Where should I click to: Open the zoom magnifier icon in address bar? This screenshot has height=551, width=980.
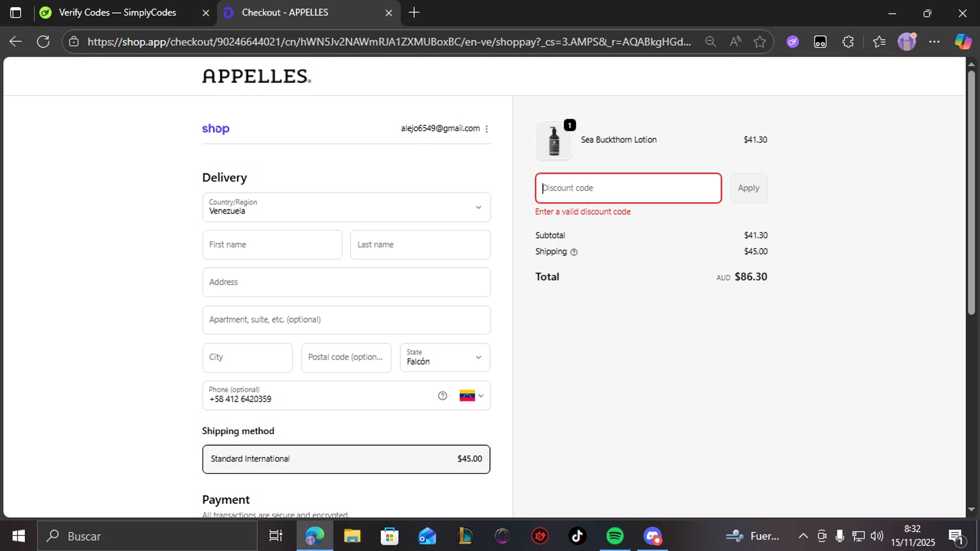(710, 42)
